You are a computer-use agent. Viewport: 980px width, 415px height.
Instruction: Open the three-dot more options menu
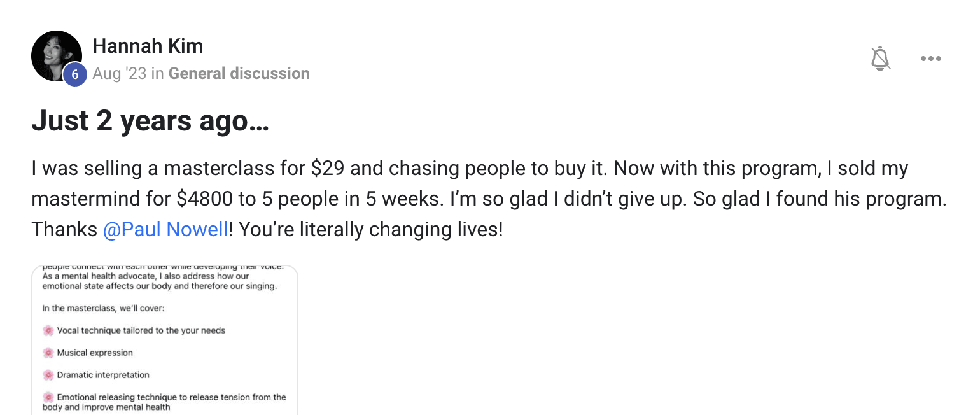(930, 59)
